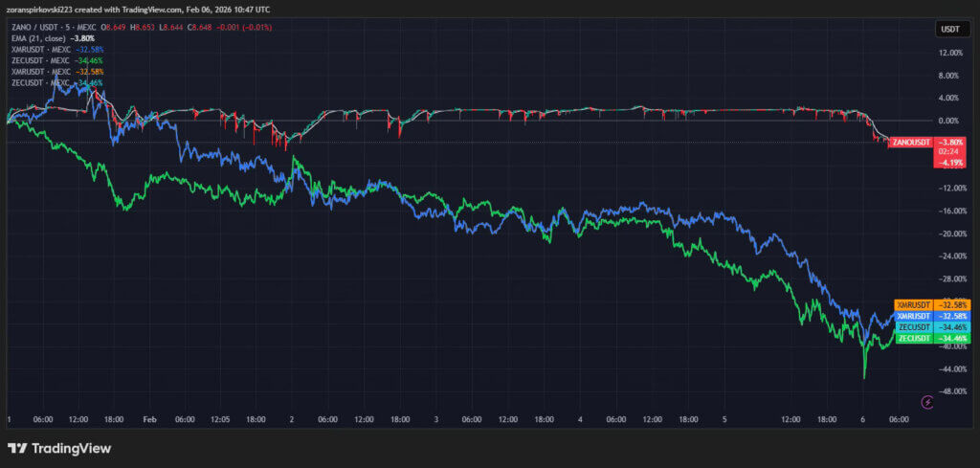Click the green ZECUSDT legend entry

38,61
